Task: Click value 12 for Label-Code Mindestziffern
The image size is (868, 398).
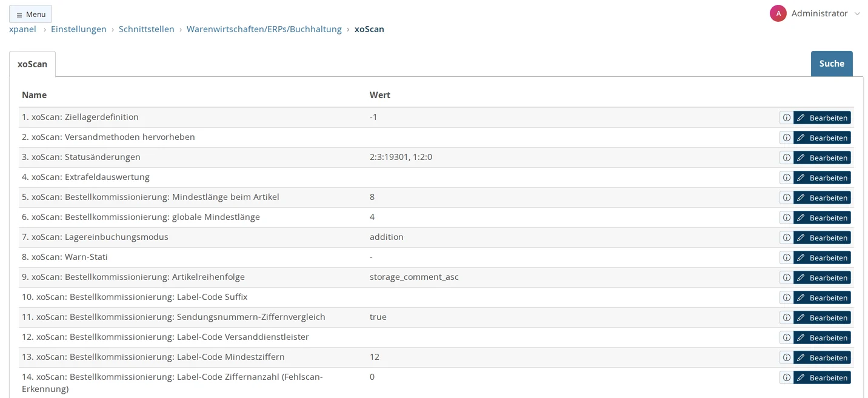Action: (375, 357)
